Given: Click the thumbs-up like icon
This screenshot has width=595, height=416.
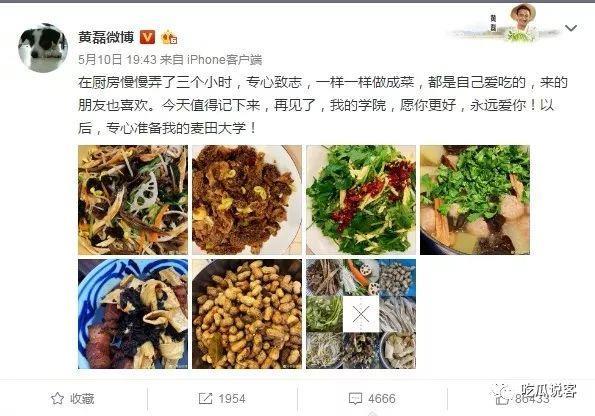Looking at the screenshot, I should point(502,399).
